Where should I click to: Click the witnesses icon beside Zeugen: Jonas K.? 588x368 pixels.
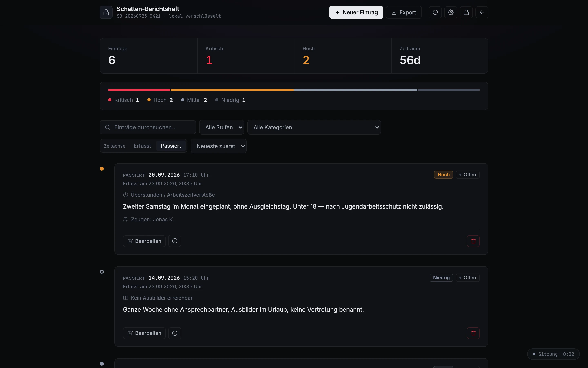coord(126,219)
